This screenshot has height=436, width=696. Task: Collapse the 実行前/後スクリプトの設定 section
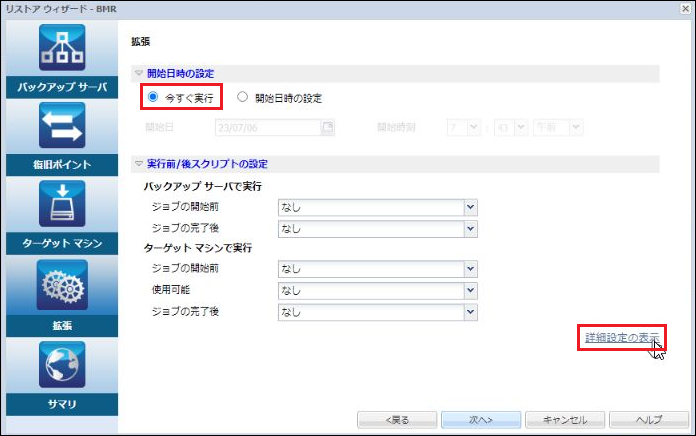pos(139,164)
